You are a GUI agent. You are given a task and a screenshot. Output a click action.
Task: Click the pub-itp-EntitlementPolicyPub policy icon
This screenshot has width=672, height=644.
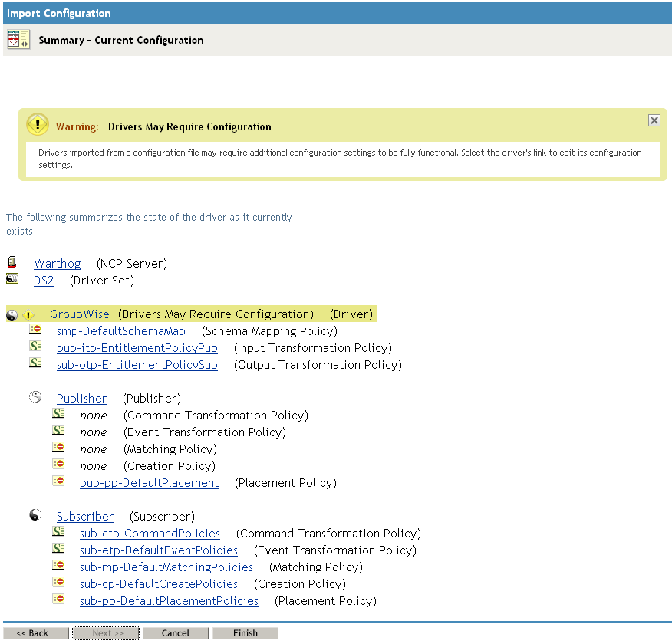point(35,346)
